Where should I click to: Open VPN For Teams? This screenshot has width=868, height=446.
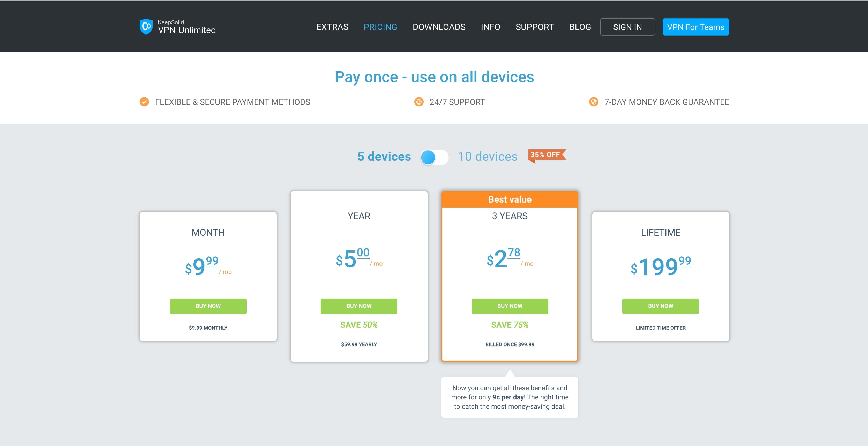[x=695, y=27]
